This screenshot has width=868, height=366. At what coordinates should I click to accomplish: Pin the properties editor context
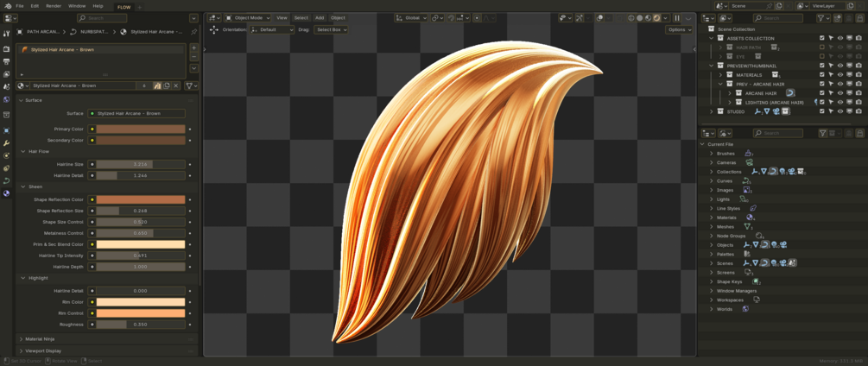pyautogui.click(x=193, y=32)
